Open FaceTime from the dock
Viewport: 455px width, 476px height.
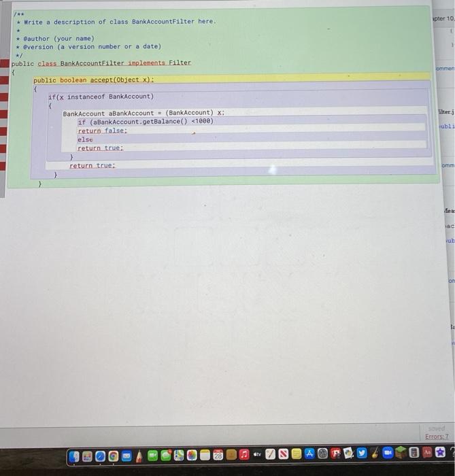(152, 456)
